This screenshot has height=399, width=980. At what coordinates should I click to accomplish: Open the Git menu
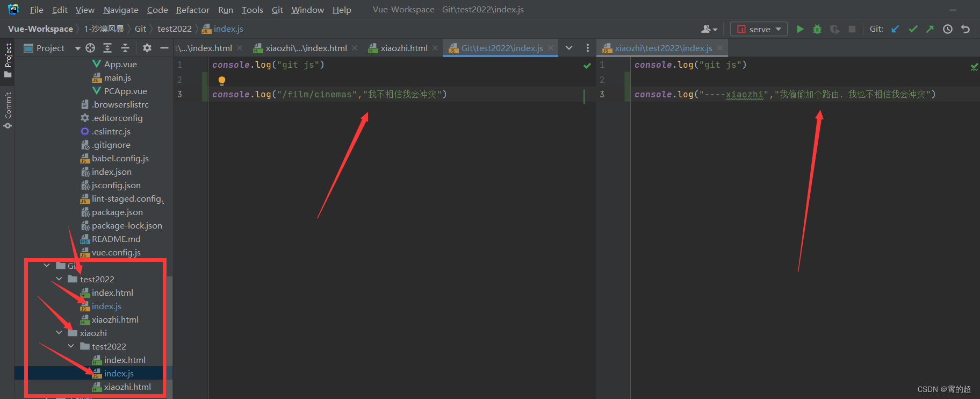277,10
